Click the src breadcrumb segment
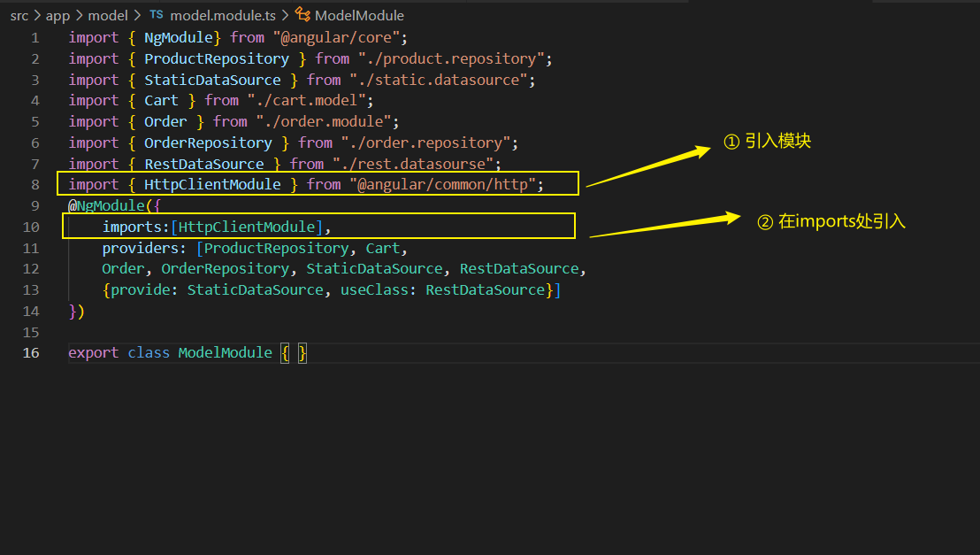The height and width of the screenshot is (555, 980). point(19,16)
